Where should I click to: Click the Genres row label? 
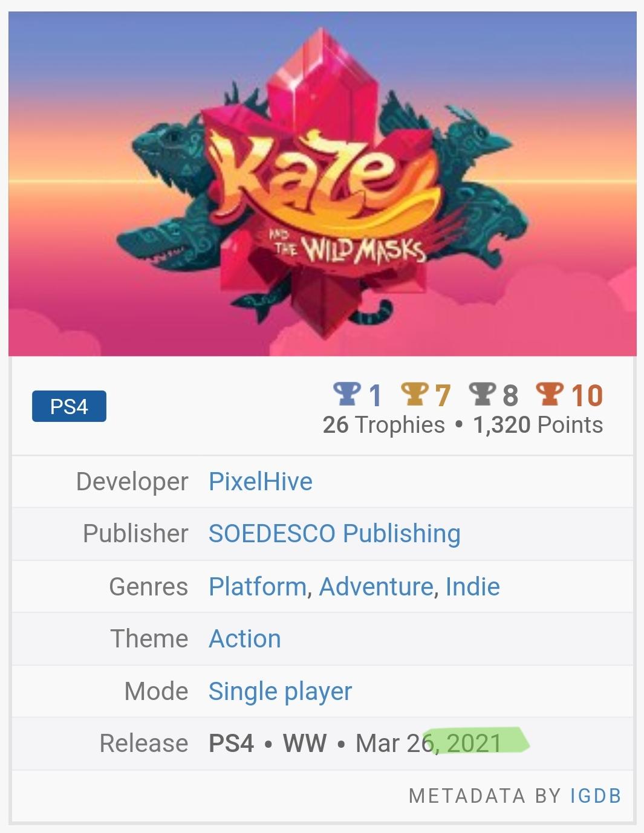coord(148,586)
